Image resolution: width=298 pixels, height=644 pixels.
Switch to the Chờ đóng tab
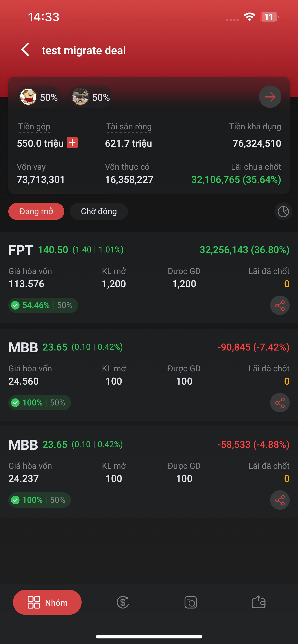[99, 211]
